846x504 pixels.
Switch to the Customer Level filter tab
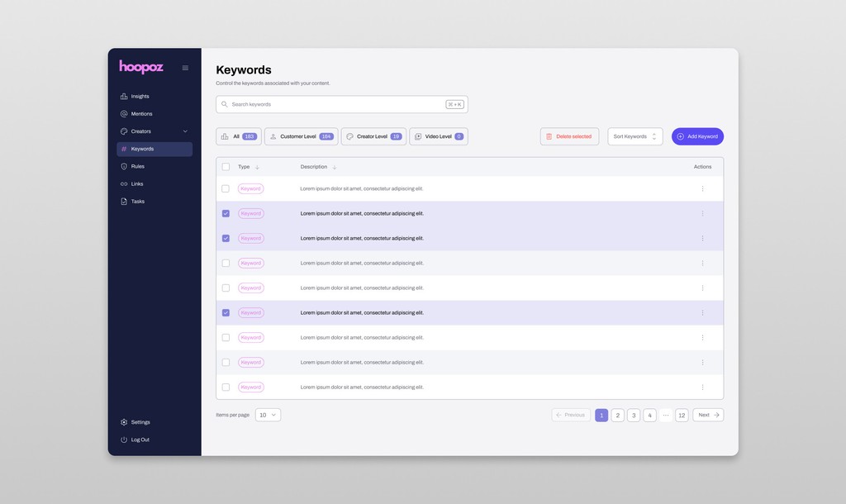[302, 136]
